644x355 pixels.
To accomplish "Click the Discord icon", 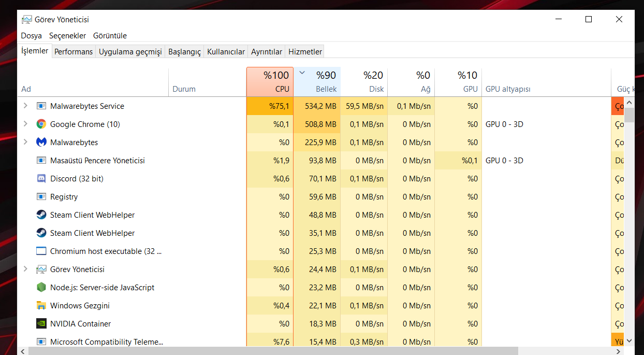I will (41, 179).
